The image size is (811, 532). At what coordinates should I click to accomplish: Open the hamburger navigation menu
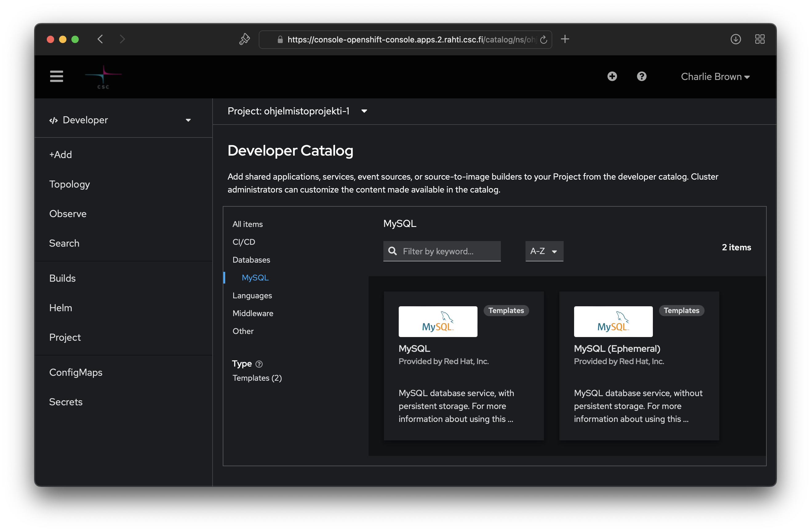point(56,76)
